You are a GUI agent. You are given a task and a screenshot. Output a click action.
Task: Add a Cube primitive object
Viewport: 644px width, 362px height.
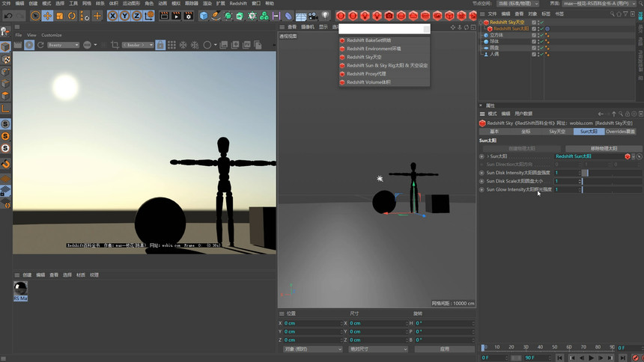[204, 16]
